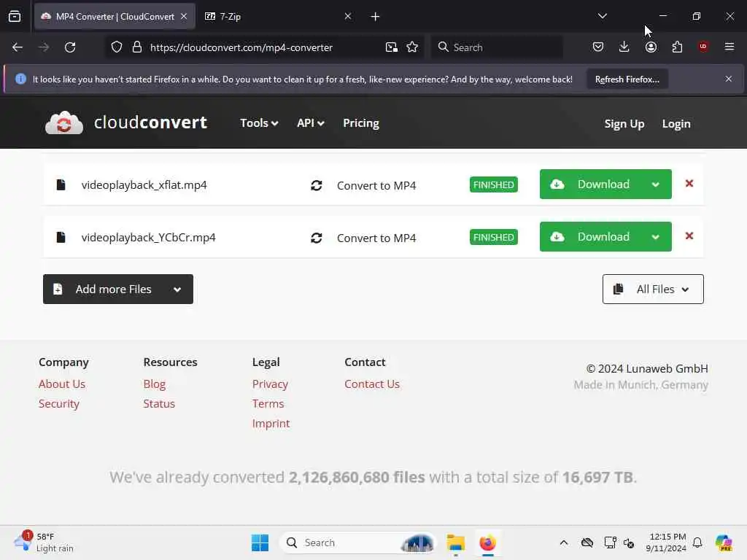Open the Firefox account icon
The width and height of the screenshot is (747, 560).
[x=651, y=47]
